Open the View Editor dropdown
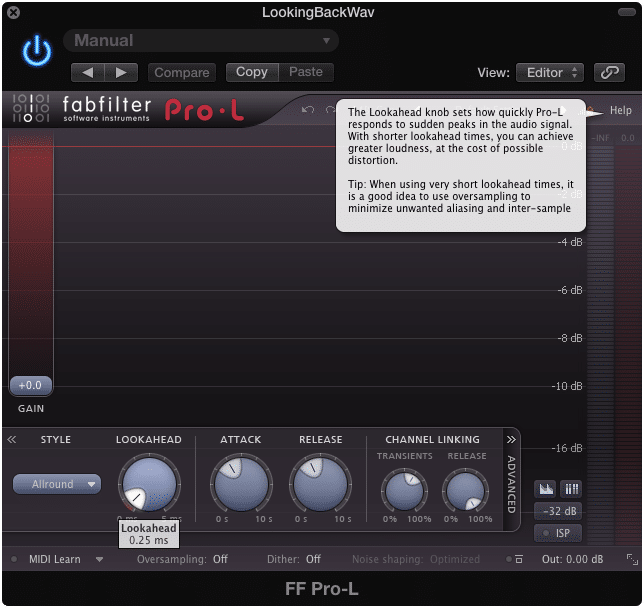644x608 pixels. point(550,73)
